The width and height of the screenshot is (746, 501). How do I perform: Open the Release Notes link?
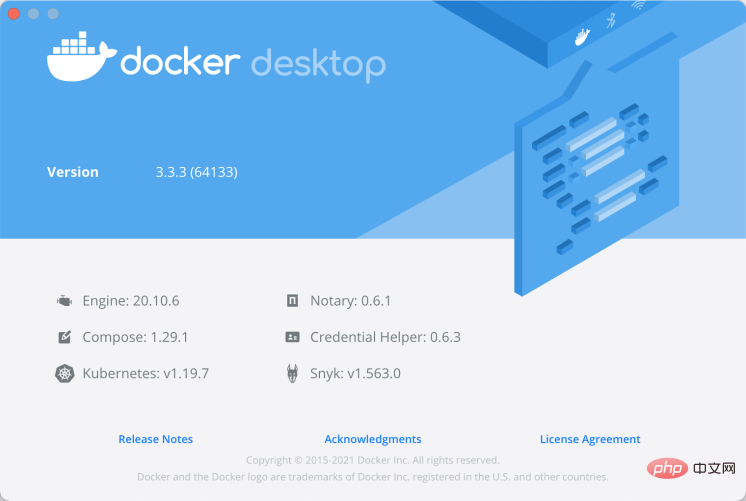click(x=155, y=439)
